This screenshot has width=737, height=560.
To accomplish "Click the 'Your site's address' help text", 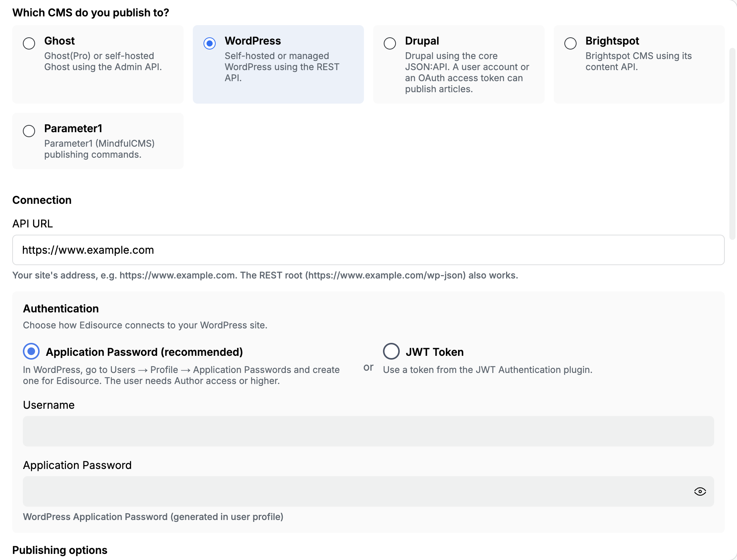I will (x=265, y=275).
